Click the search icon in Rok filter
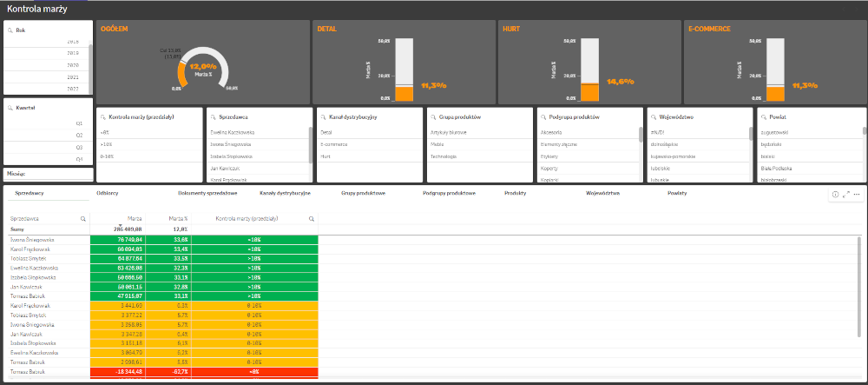The image size is (868, 385). (x=10, y=30)
